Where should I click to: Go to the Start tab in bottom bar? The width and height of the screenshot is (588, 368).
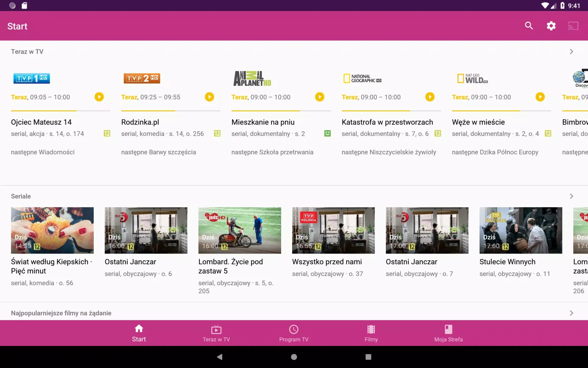click(139, 333)
